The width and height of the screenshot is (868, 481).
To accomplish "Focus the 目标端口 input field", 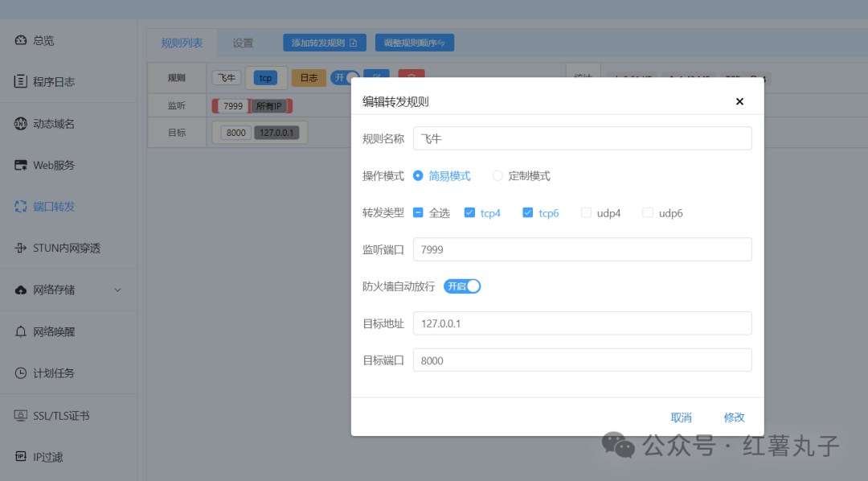I will pos(583,360).
